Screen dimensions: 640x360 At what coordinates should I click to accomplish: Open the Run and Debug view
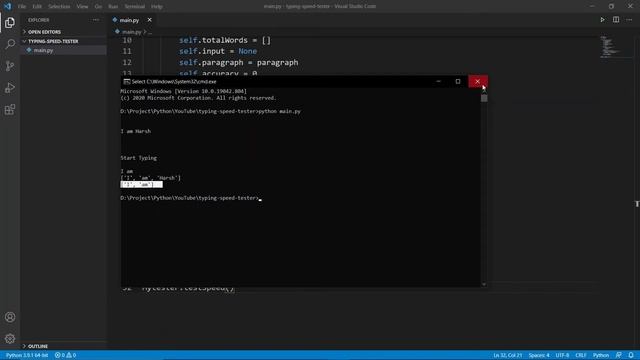10,88
